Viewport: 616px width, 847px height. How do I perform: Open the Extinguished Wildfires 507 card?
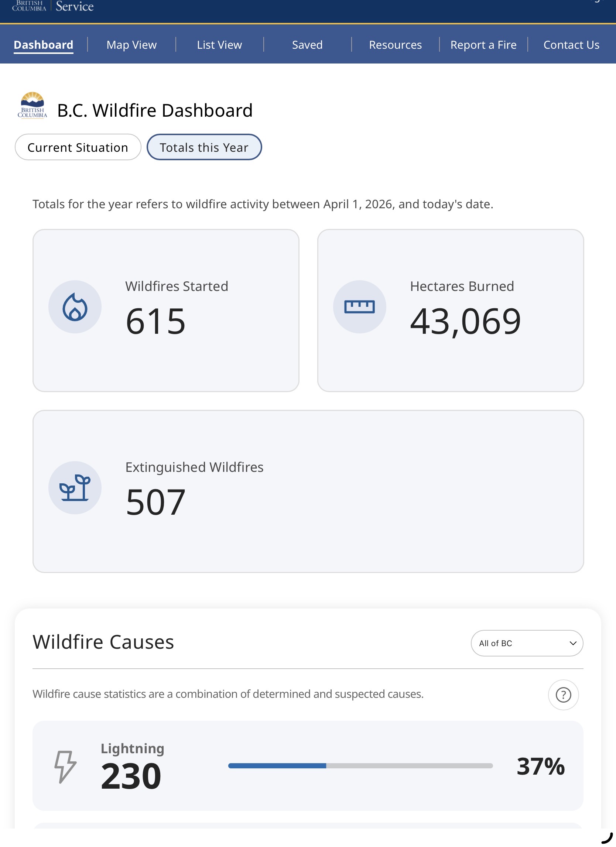308,491
